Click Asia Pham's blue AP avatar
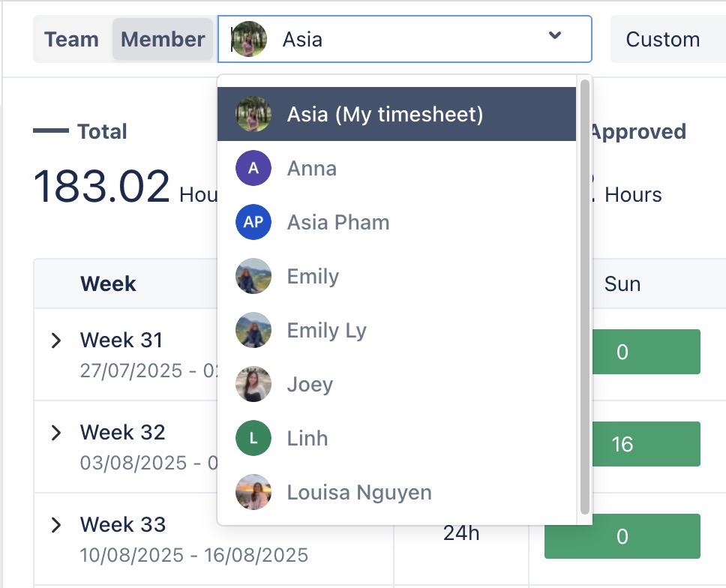 point(253,223)
